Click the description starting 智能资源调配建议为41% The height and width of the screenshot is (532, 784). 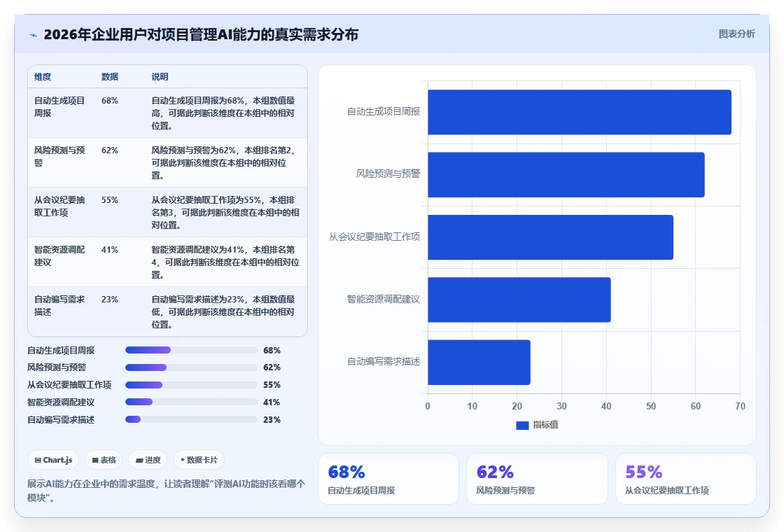[x=225, y=262]
